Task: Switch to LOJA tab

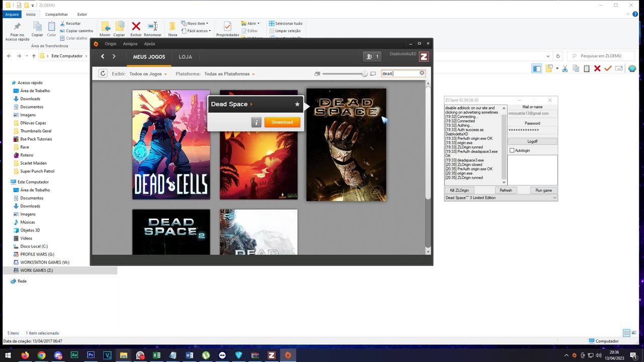Action: tap(185, 57)
